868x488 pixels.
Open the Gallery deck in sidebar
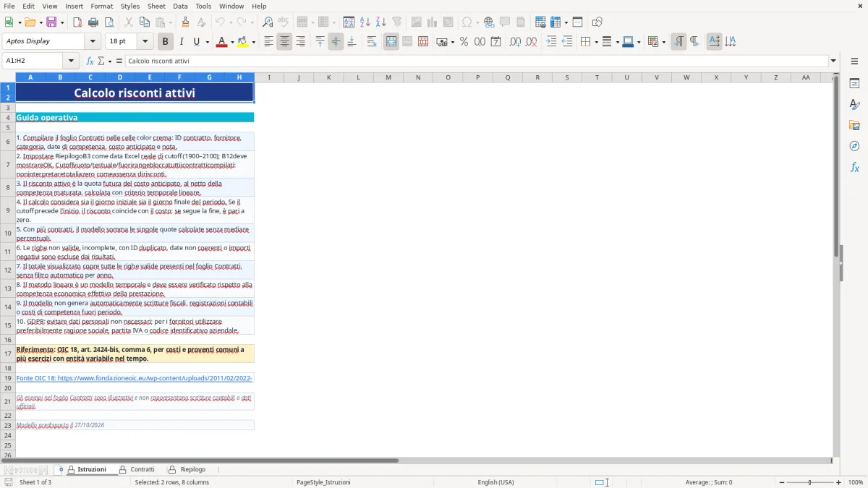pyautogui.click(x=854, y=125)
